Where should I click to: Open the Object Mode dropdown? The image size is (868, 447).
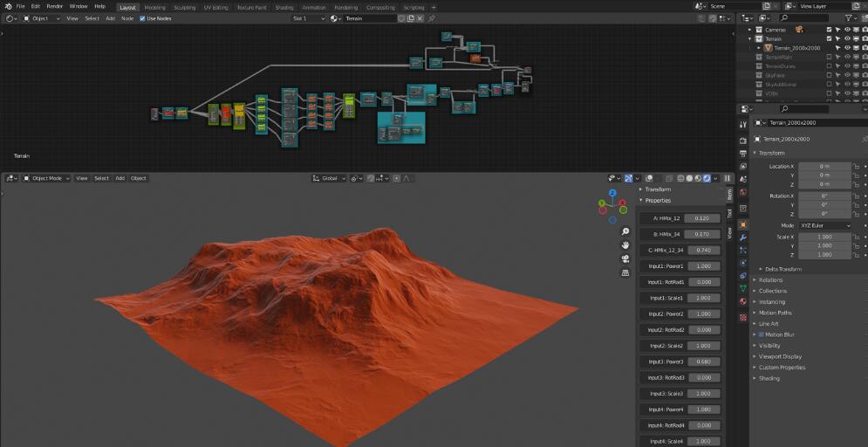point(46,178)
